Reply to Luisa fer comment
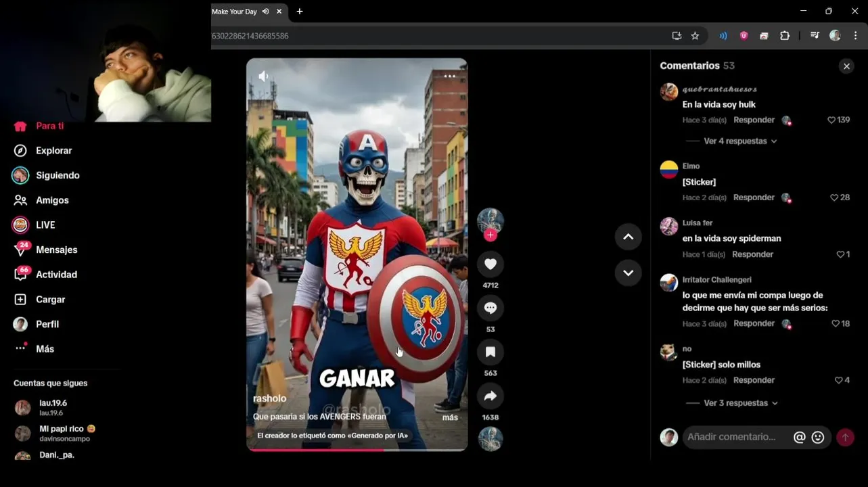 752,254
